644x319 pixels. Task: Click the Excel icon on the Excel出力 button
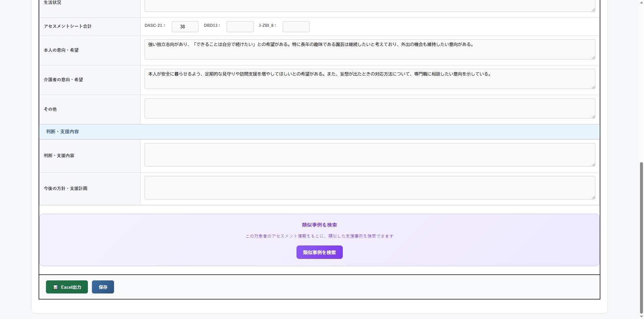56,287
